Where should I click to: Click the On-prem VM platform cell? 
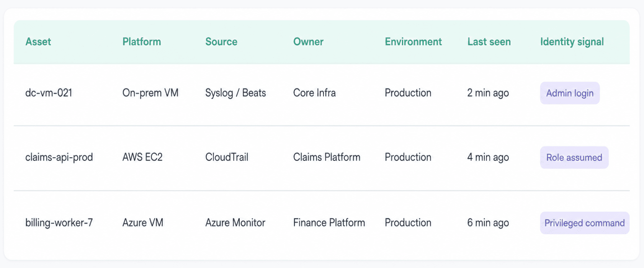click(150, 93)
